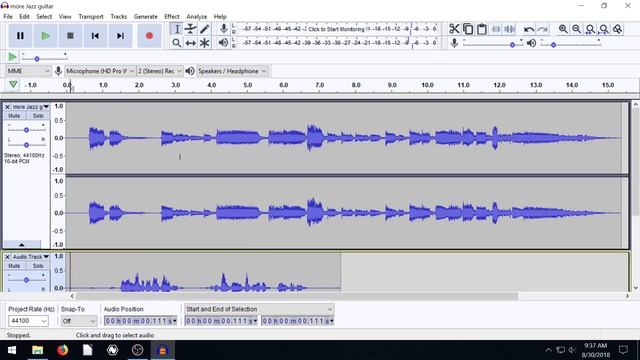Copy selection with the Copy icon

(x=468, y=29)
